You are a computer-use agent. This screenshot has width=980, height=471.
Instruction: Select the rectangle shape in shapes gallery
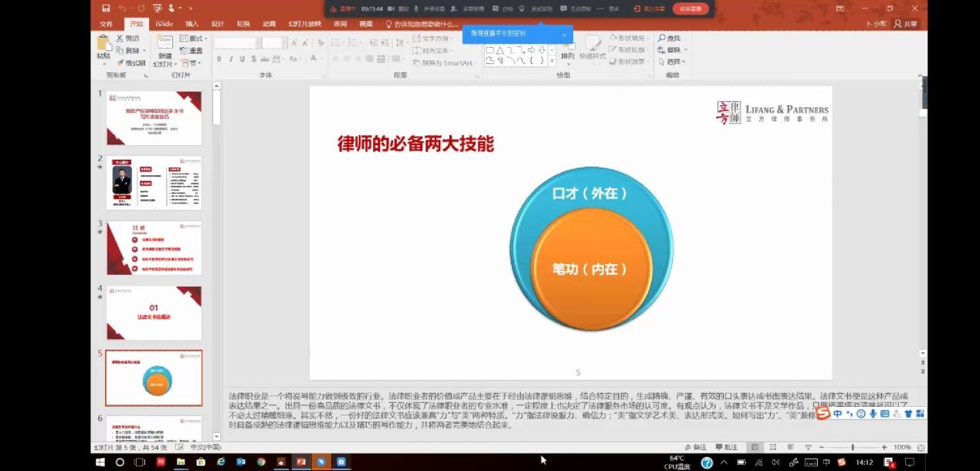click(489, 50)
